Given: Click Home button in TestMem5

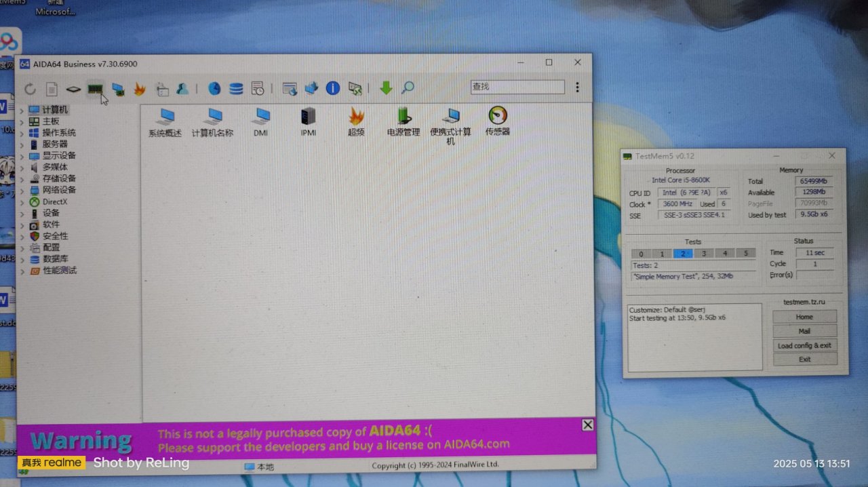Looking at the screenshot, I should click(804, 317).
